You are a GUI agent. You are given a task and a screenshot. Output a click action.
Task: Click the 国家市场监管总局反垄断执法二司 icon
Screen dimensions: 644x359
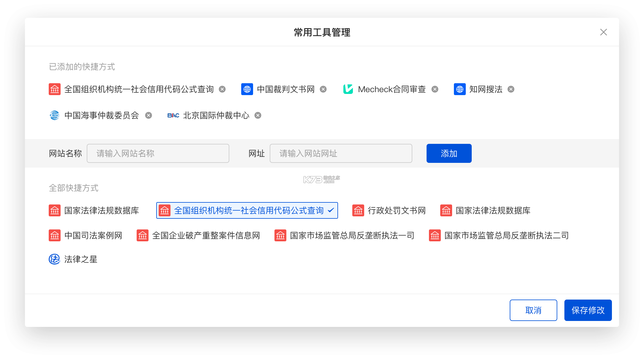point(435,235)
